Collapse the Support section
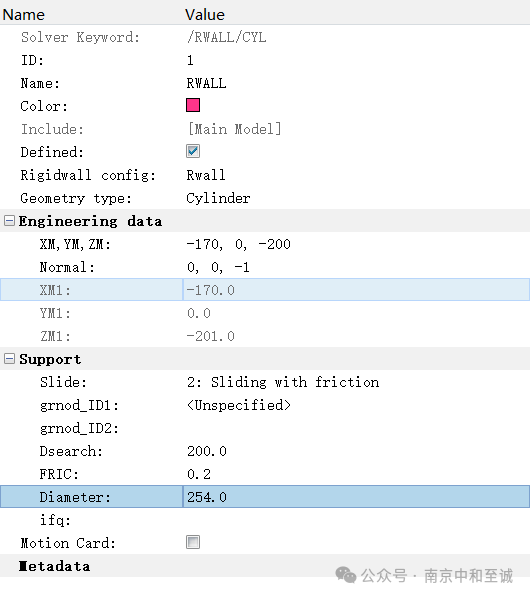Screen dimensions: 530x597 [9, 359]
